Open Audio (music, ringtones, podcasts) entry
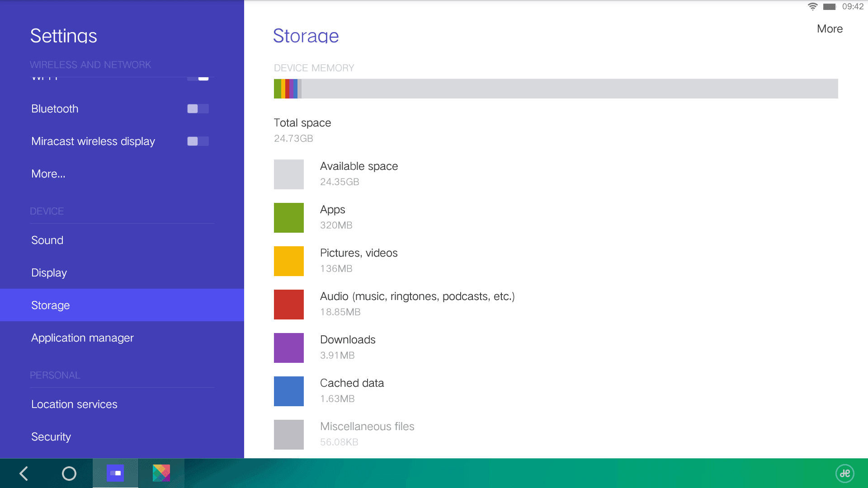868x488 pixels. pyautogui.click(x=556, y=305)
